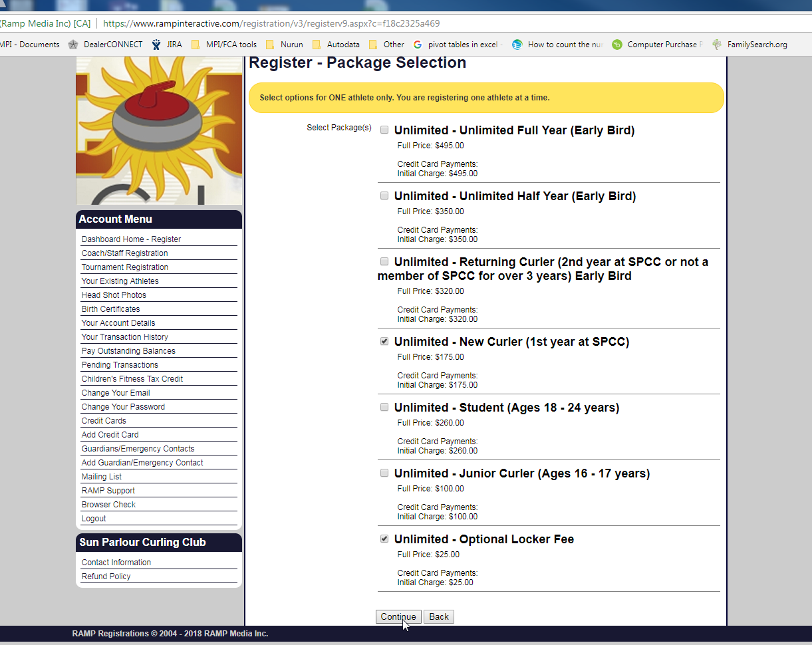View Your Transaction History
Screen dimensions: 812x645
tap(125, 337)
